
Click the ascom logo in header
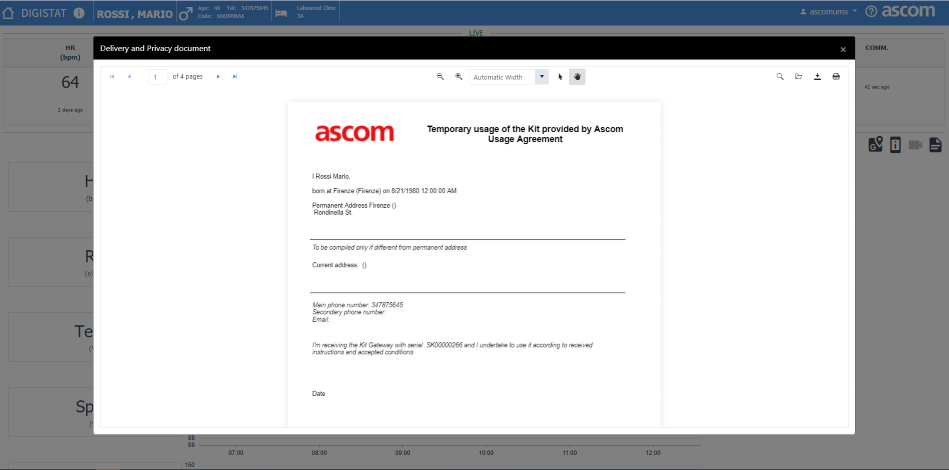908,11
